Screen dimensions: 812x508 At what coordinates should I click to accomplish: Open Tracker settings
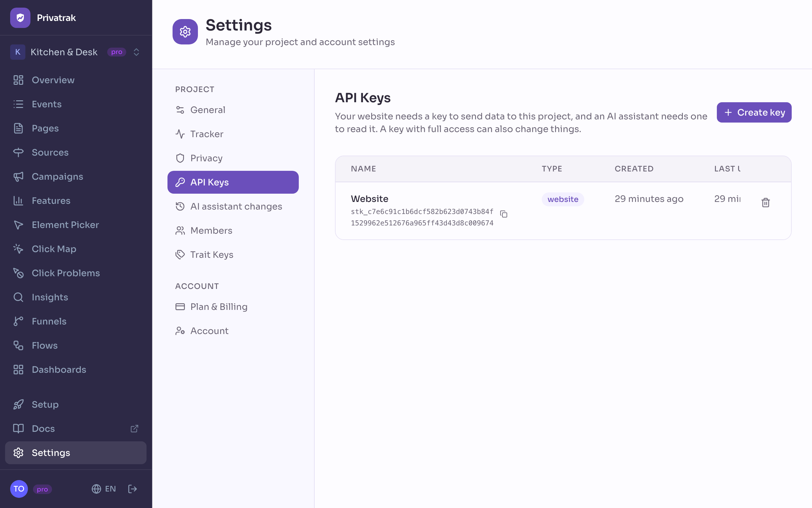(x=233, y=134)
